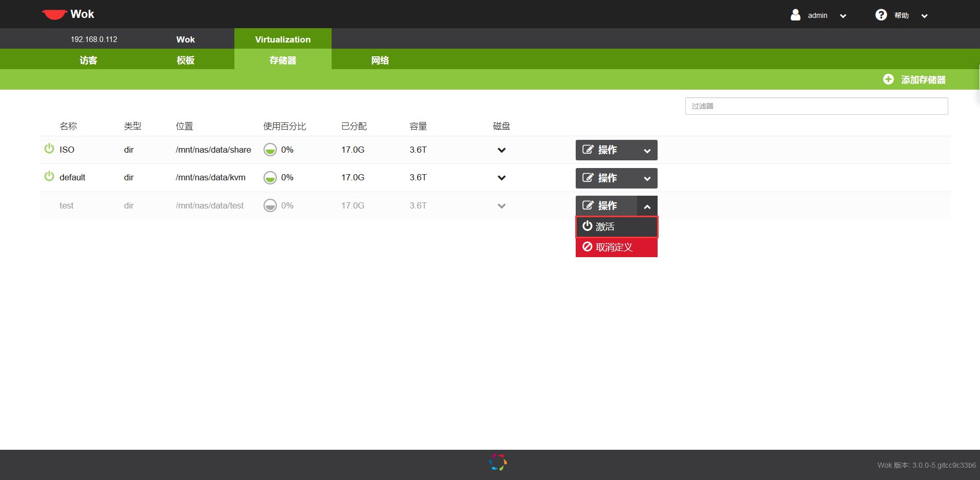The height and width of the screenshot is (480, 980).
Task: Click the green power icon beside ISO
Action: pos(49,149)
